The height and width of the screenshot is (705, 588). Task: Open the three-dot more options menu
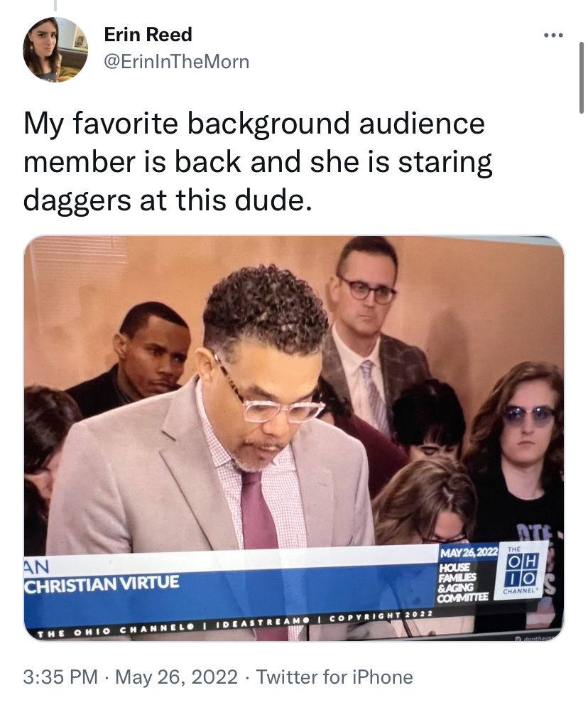[x=553, y=35]
